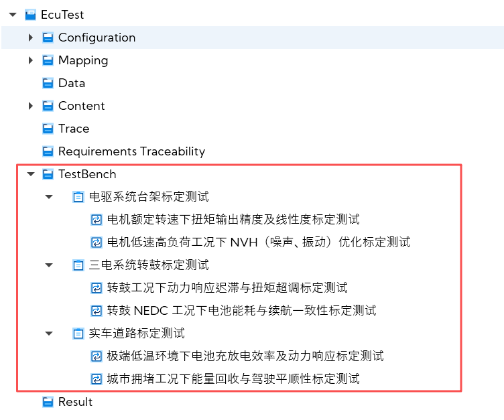Open 极端低温环境下电池充放电效率及动力响应标定测试
The image size is (504, 420).
pyautogui.click(x=245, y=356)
